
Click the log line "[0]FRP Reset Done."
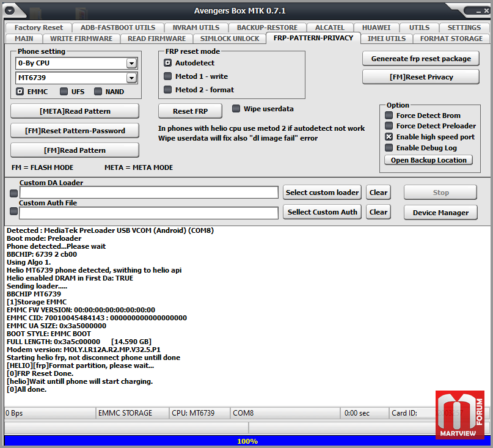40,373
